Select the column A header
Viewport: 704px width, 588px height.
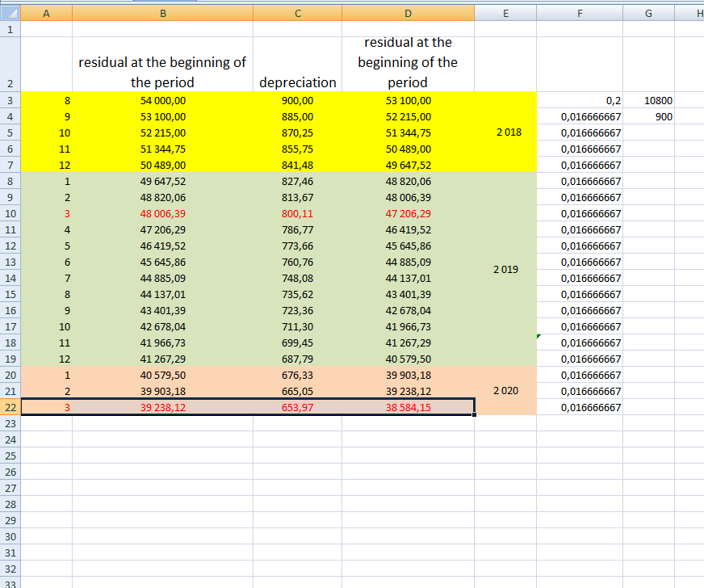pos(45,13)
